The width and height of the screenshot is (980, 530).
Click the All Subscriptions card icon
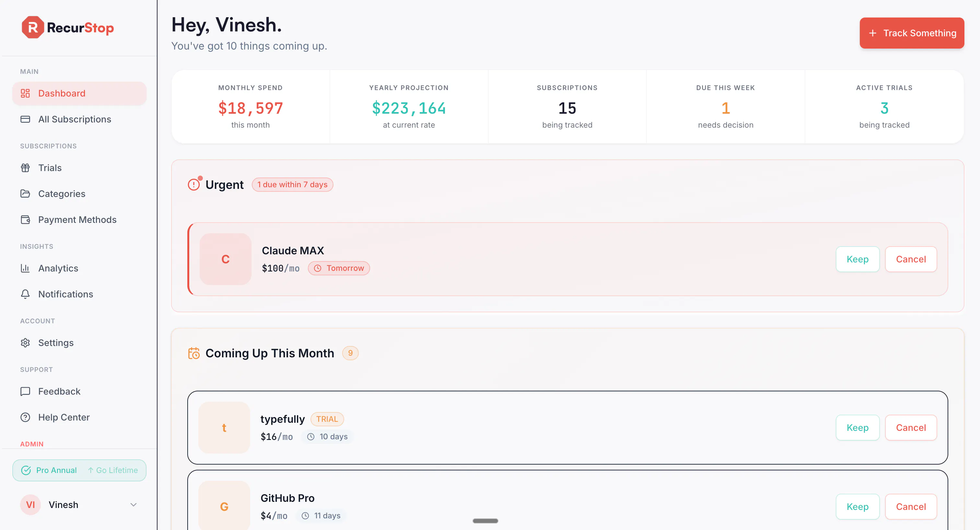click(x=25, y=119)
